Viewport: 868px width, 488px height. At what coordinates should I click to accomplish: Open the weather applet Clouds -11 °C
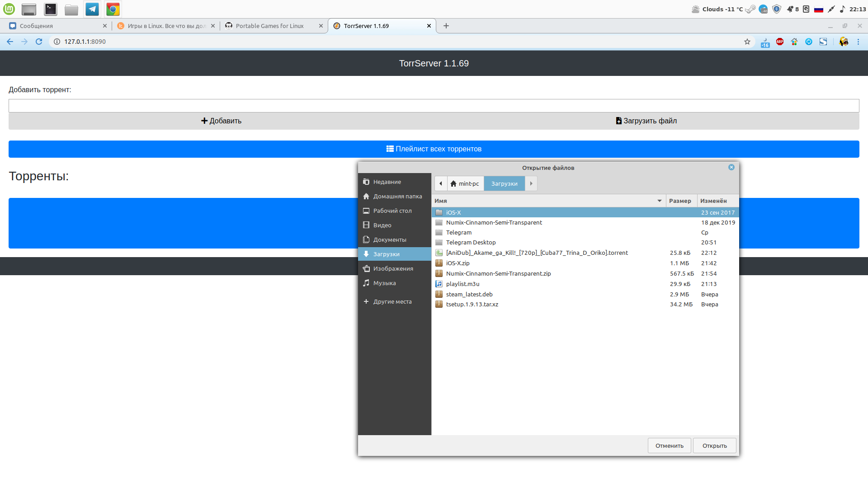717,9
